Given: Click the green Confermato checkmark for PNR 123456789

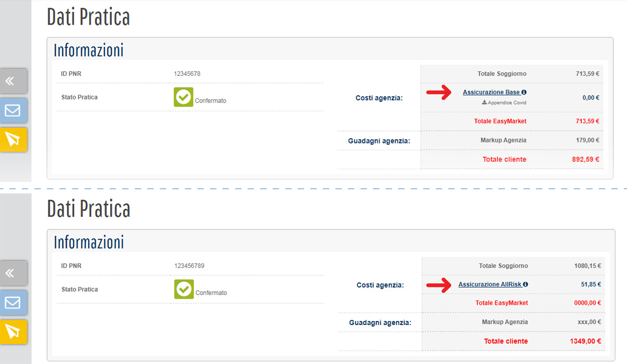Looking at the screenshot, I should click(184, 289).
